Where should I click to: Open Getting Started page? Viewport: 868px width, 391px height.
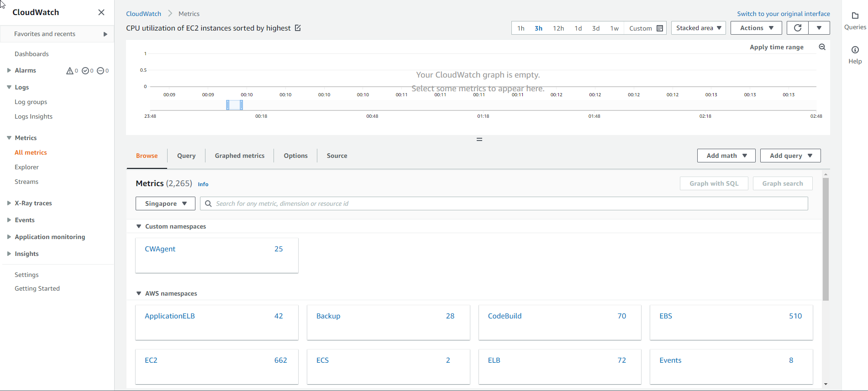(37, 288)
